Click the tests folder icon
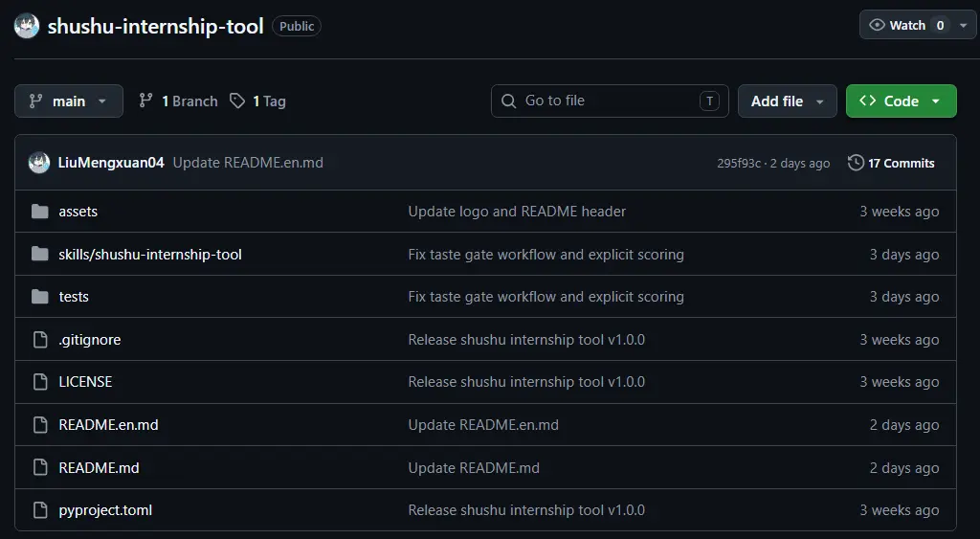 click(x=40, y=297)
